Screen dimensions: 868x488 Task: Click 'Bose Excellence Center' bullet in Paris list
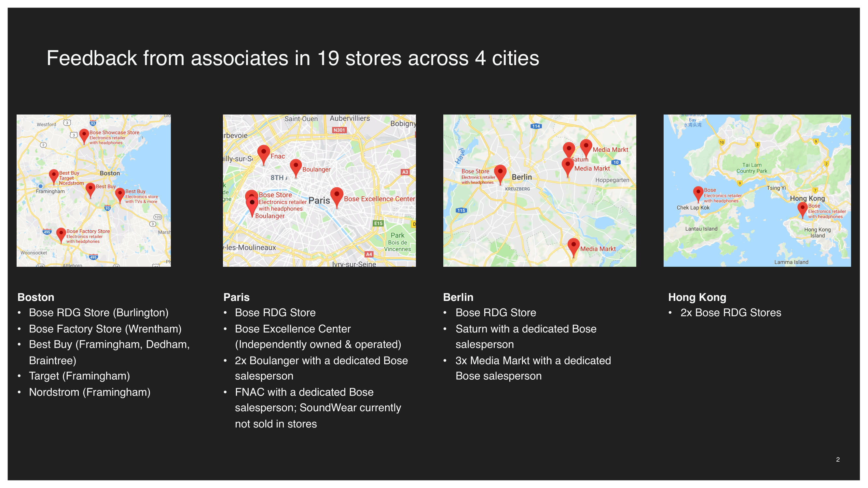click(318, 337)
